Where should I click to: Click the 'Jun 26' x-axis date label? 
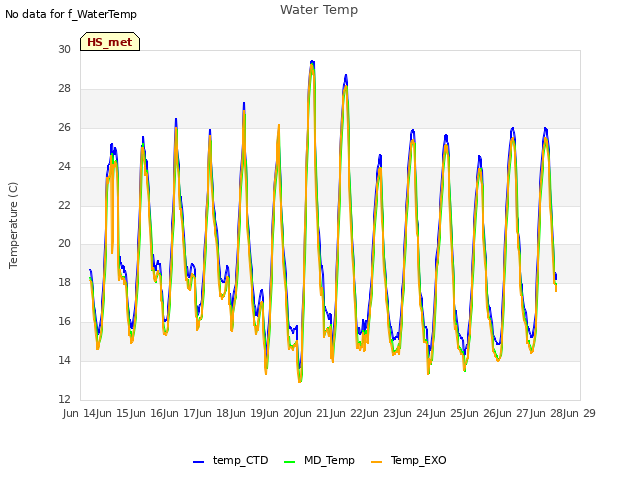point(478,413)
